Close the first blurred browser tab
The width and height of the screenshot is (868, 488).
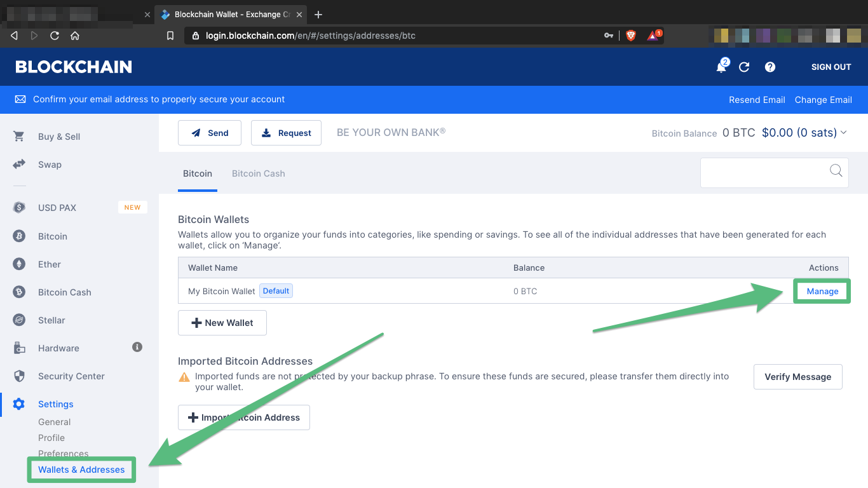point(147,14)
